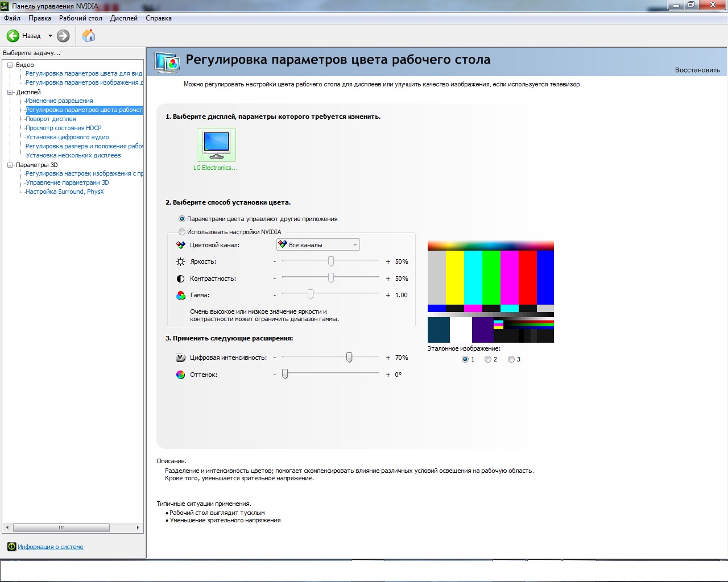Click the digital vibrance icon beside Цифровая интенсивность
The height and width of the screenshot is (582, 728).
tap(180, 357)
